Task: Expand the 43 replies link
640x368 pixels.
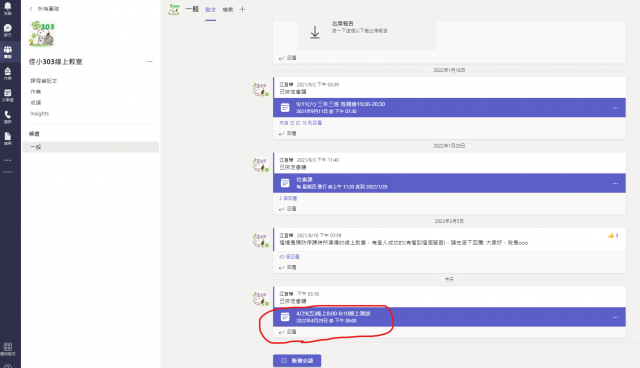Action: coord(289,257)
